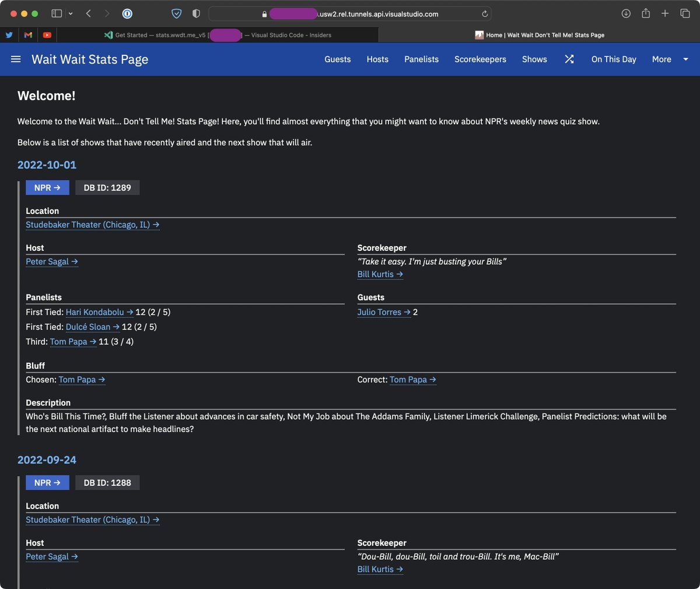Open the Panelists navigation item
The height and width of the screenshot is (589, 700).
pyautogui.click(x=421, y=59)
